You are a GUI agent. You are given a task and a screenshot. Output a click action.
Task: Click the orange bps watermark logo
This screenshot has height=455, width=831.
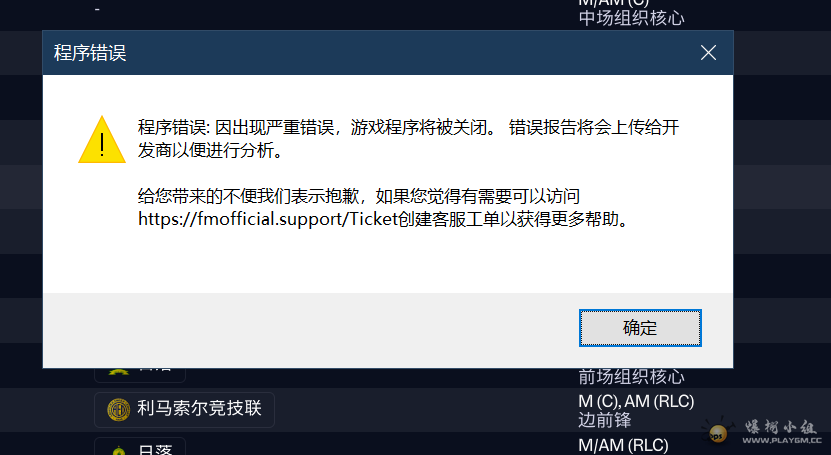click(x=717, y=434)
